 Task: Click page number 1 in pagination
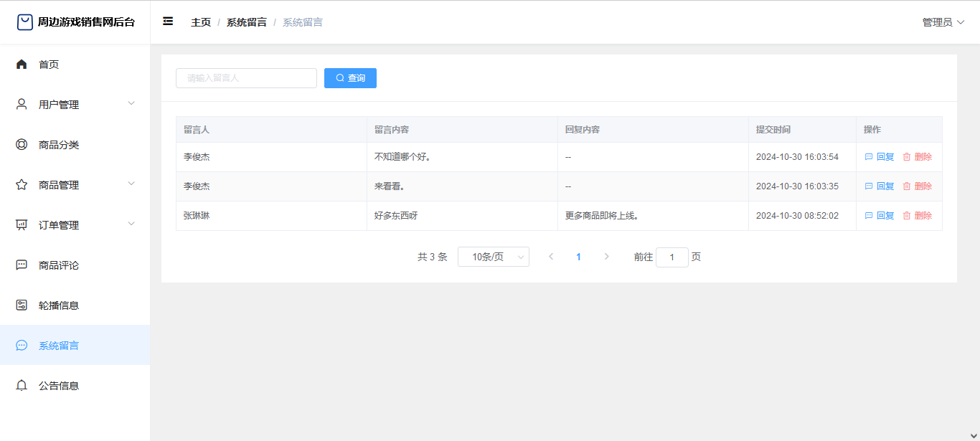click(578, 257)
